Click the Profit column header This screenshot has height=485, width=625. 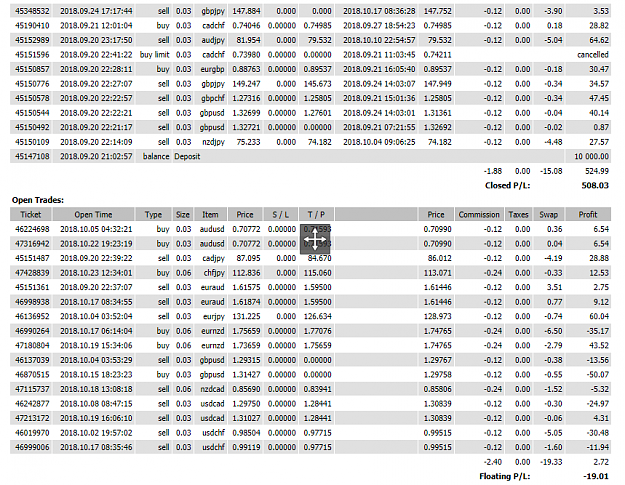point(588,214)
